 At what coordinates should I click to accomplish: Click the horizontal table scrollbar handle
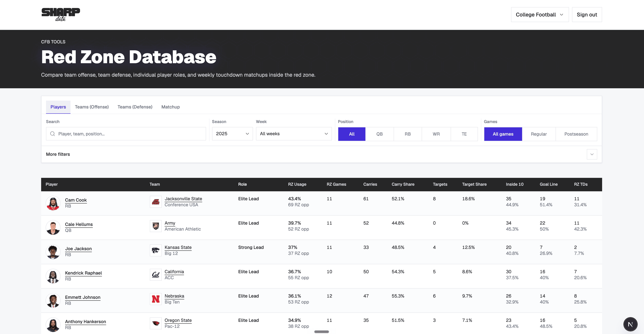click(x=321, y=332)
